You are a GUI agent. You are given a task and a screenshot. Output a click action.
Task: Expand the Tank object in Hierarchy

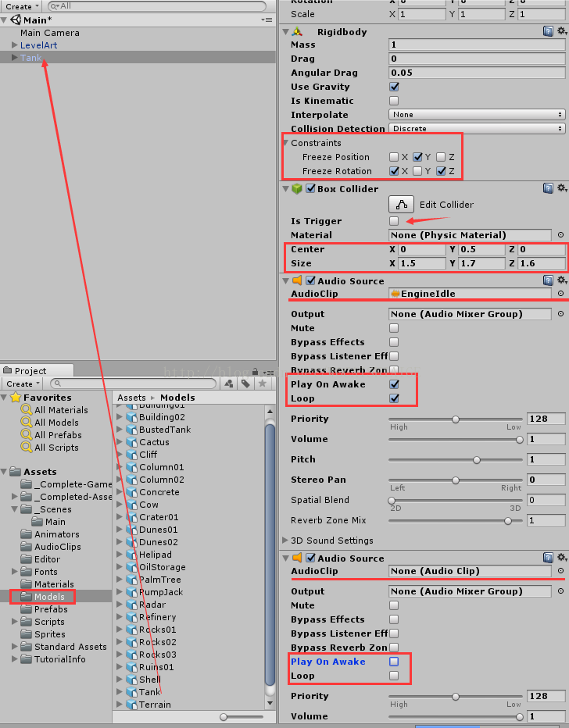[x=14, y=58]
